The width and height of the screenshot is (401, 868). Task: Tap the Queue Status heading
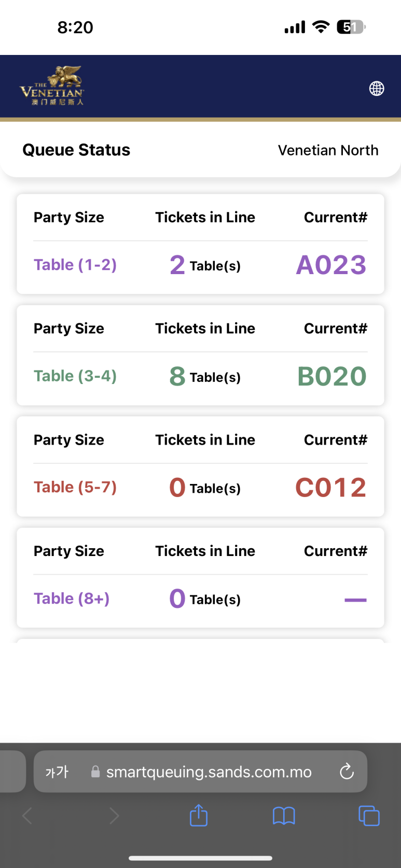click(x=76, y=150)
